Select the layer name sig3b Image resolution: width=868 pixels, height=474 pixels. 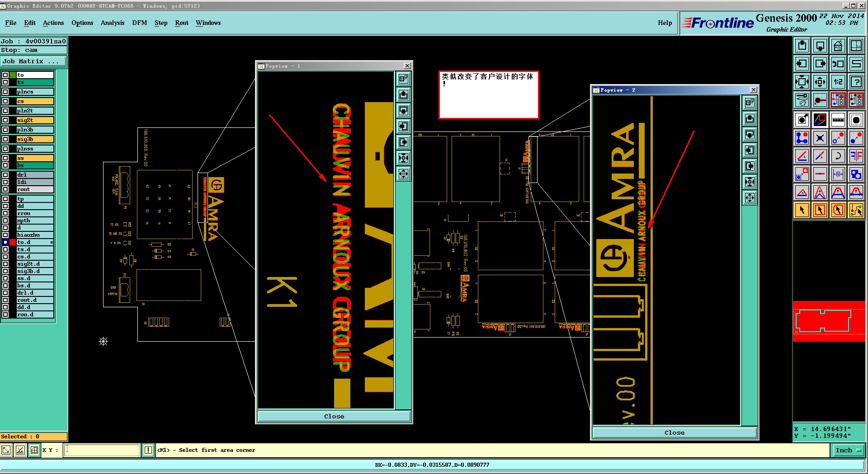tap(35, 139)
